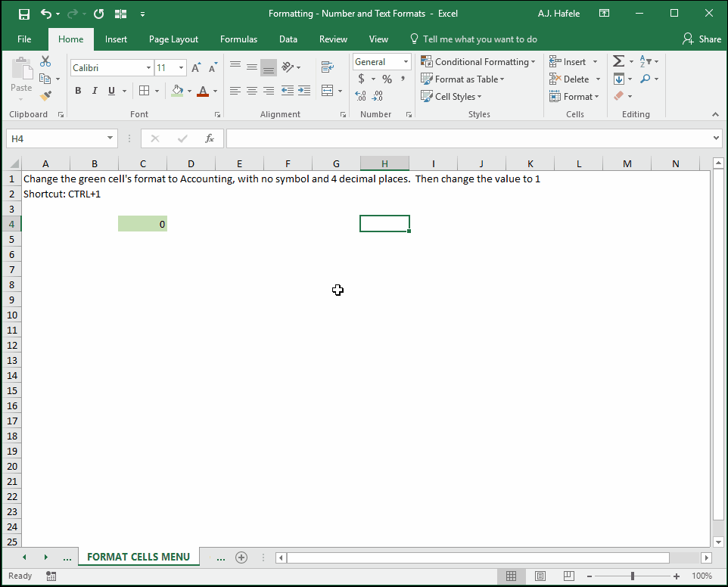Expand the Calibri font name dropdown
728x587 pixels.
click(x=148, y=68)
